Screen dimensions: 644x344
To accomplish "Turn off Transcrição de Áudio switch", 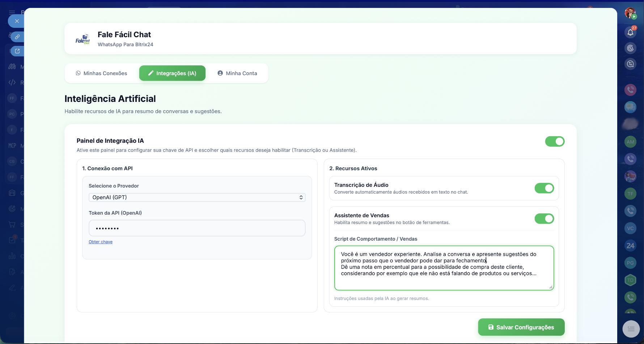I will 544,188.
